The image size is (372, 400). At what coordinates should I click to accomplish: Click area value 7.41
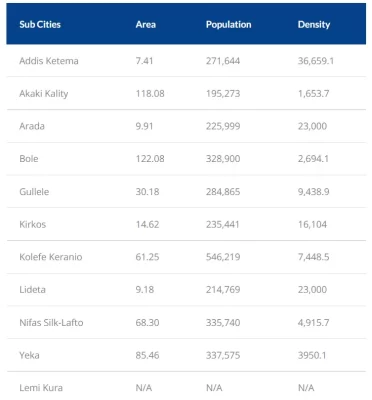click(144, 61)
